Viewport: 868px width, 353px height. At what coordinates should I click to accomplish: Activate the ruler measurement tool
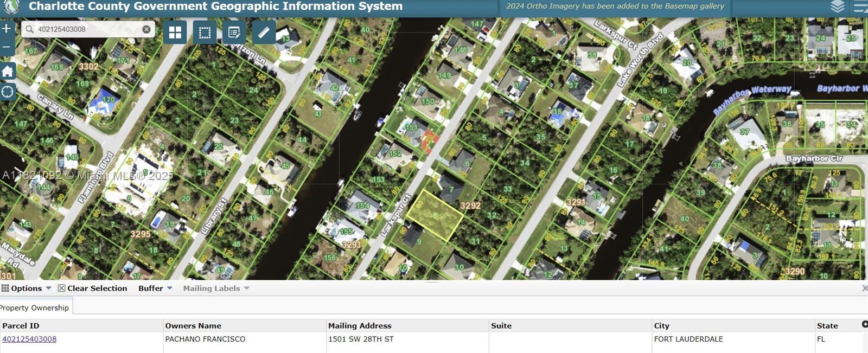(264, 33)
